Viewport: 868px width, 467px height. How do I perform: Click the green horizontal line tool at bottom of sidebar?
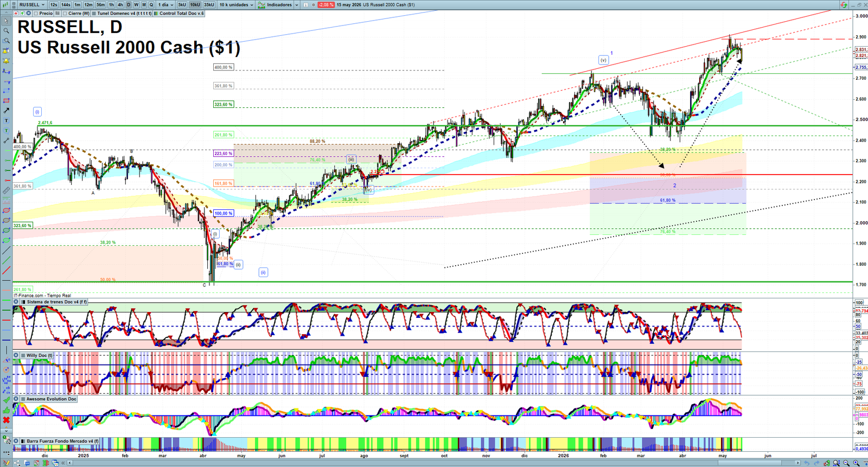coord(6,310)
